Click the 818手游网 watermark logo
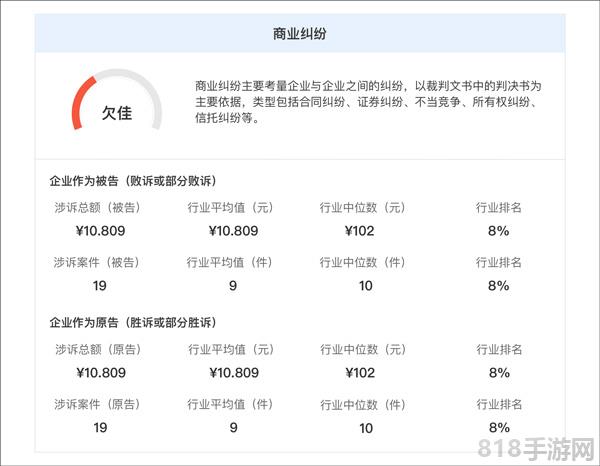This screenshot has width=600, height=466. click(536, 448)
